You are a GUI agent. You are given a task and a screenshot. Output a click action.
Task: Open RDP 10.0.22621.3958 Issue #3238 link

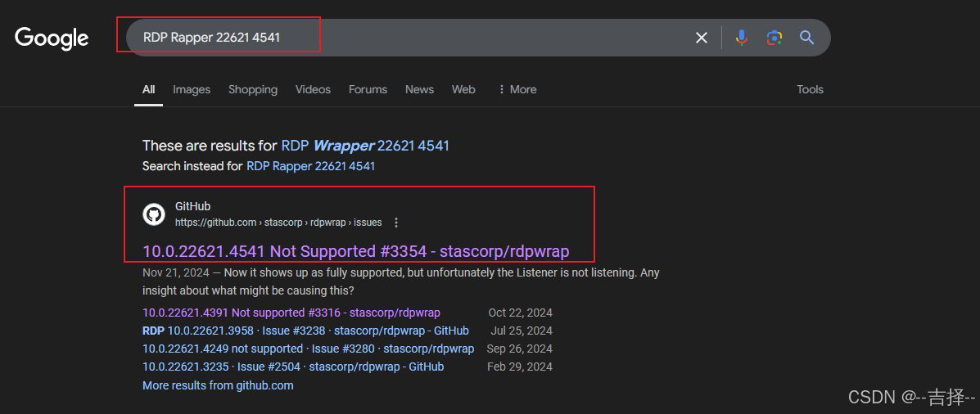[305, 331]
